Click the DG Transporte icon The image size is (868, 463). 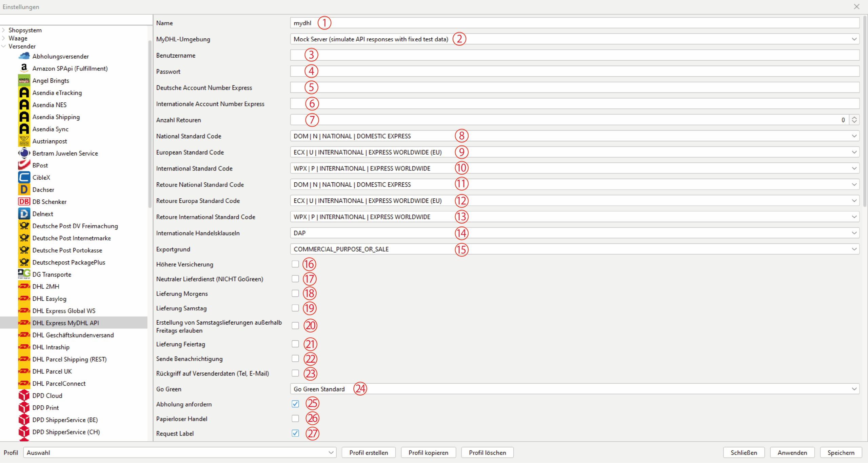[x=24, y=274]
